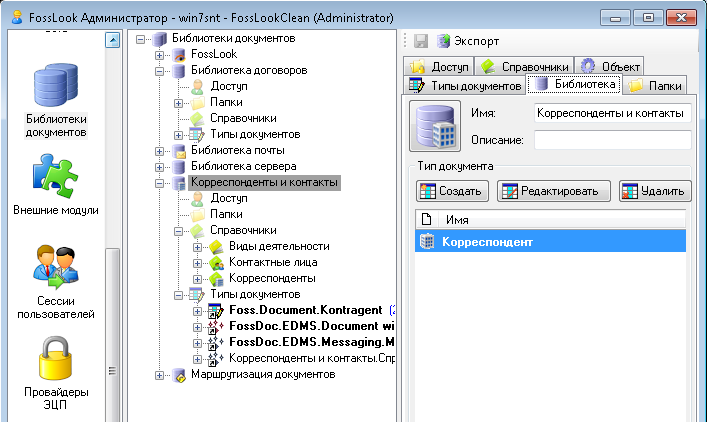Image resolution: width=707 pixels, height=422 pixels.
Task: Click Библиотека почты mail database icon
Action: pyautogui.click(x=179, y=151)
